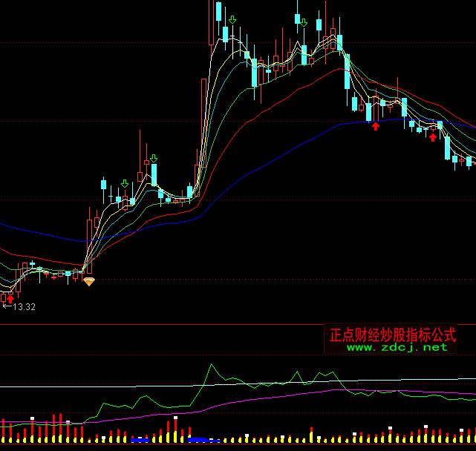The image size is (476, 451).
Task: Click the shorter blue bar in the bottom indicator
Action: [141, 440]
